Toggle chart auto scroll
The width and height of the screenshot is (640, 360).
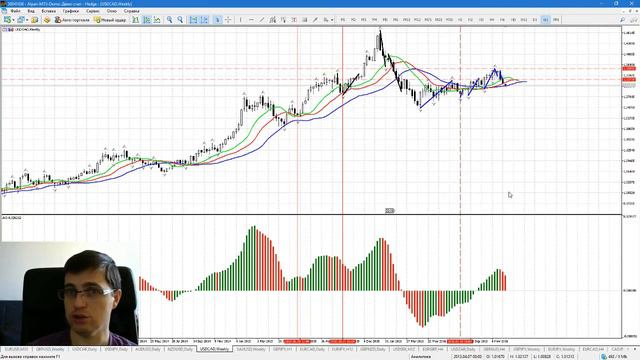click(193, 20)
